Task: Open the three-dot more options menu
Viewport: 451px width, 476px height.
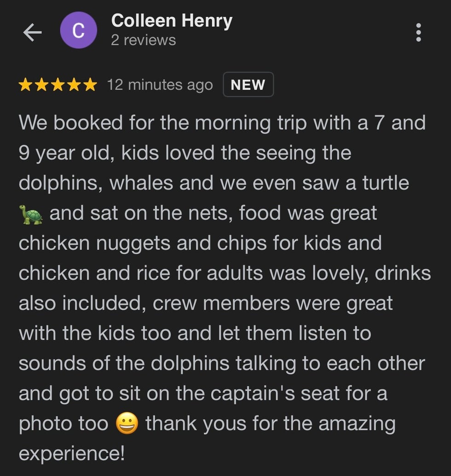Action: tap(418, 32)
